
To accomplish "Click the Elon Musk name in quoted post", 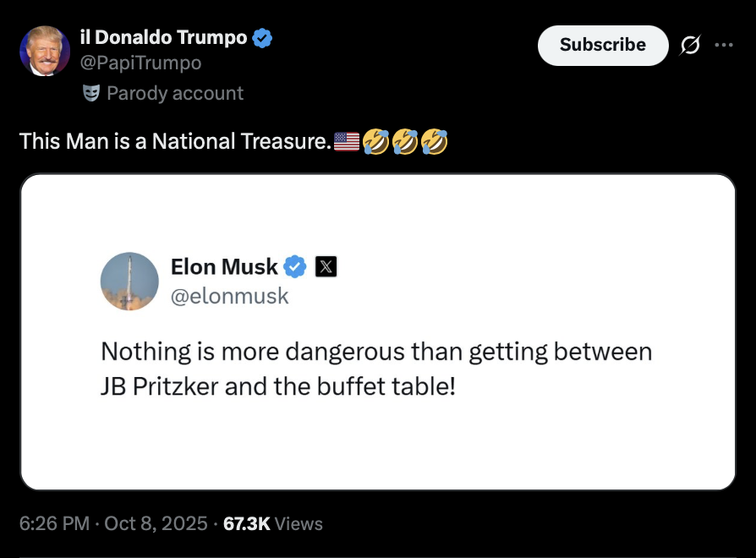I will pos(224,267).
